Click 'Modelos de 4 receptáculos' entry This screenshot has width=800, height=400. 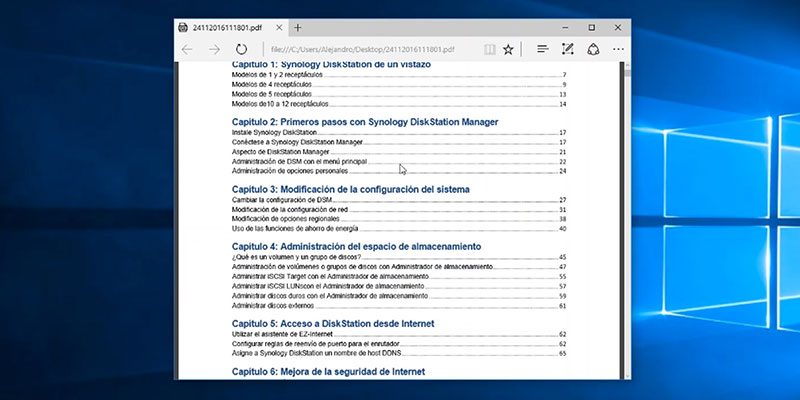399,85
